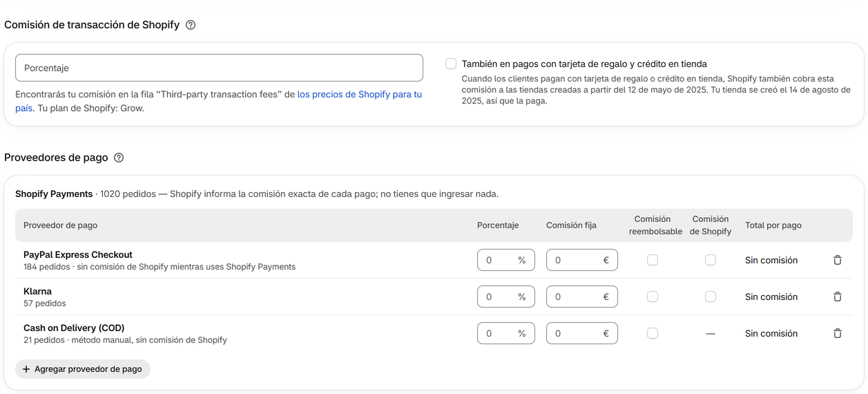
Task: Click the Shopify Payments heading text
Action: pyautogui.click(x=54, y=194)
